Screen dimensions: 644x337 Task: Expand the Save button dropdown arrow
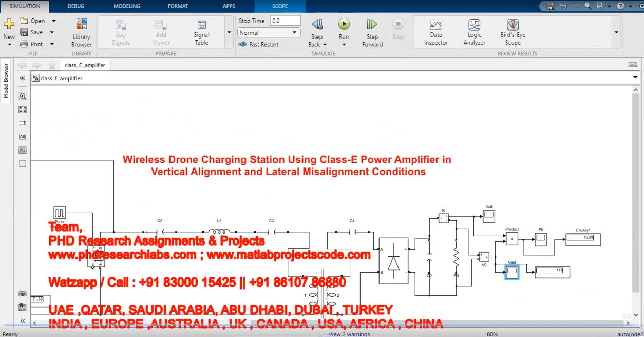[52, 32]
